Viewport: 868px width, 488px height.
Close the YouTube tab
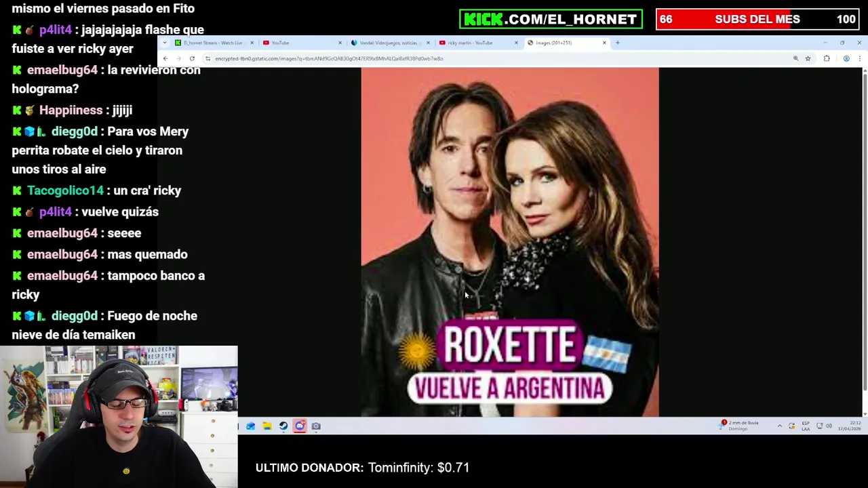pos(340,43)
